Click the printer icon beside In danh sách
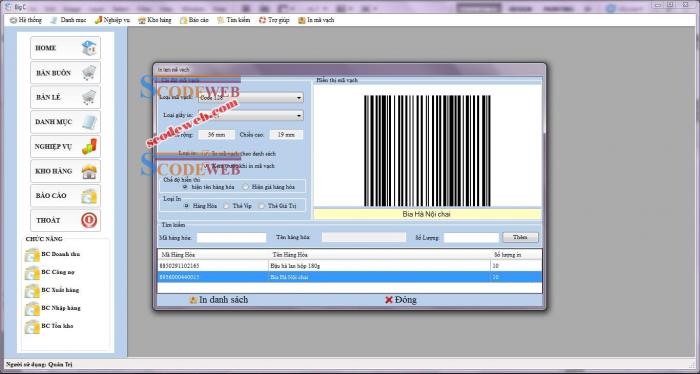Screen dimensions: 700x374 [193, 300]
